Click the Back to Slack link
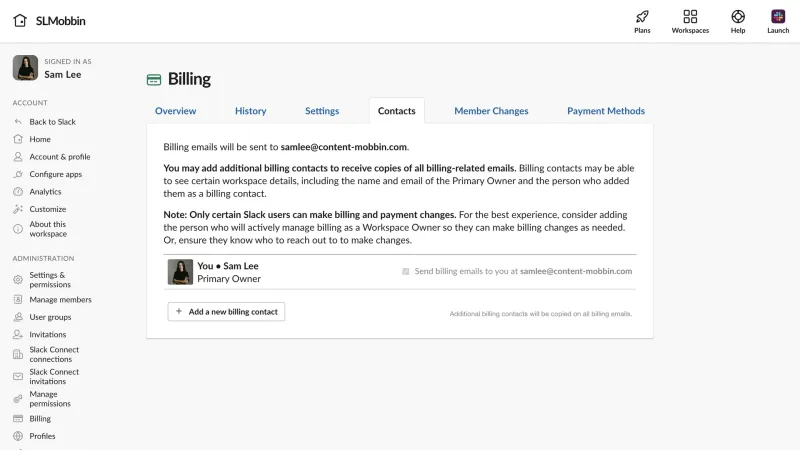 (53, 121)
